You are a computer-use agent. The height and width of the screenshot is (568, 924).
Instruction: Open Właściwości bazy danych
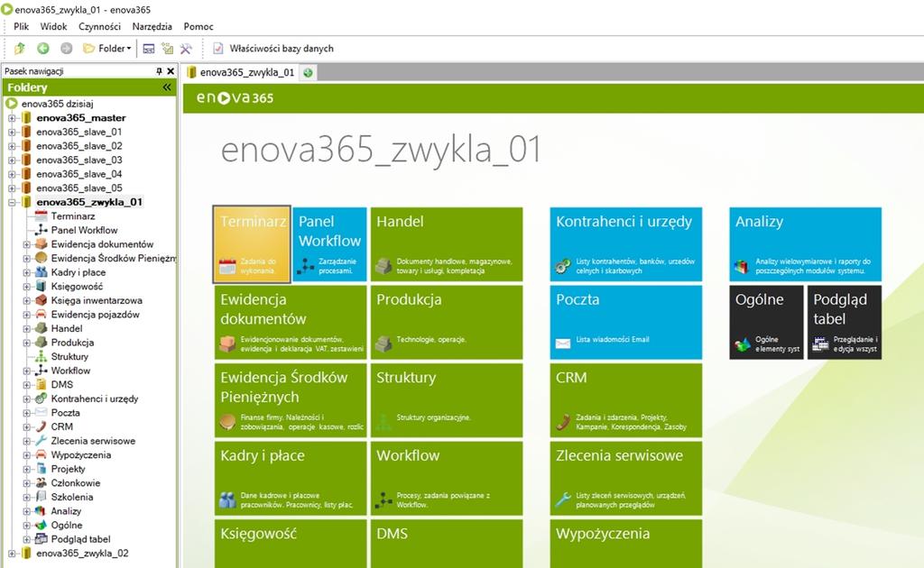(273, 49)
